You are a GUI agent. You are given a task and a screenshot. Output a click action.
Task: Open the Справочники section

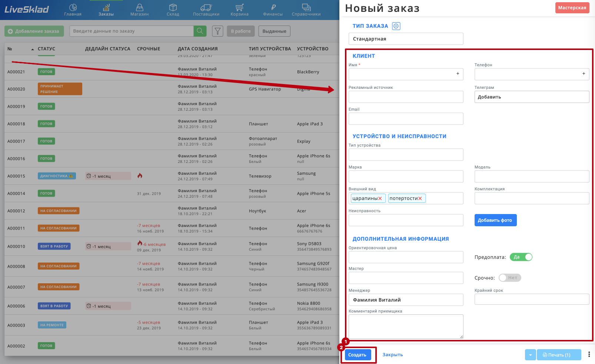pos(306,10)
